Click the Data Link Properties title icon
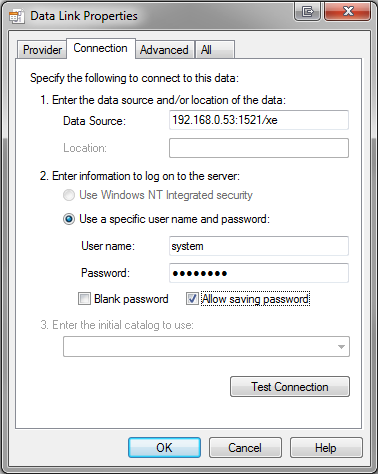Image resolution: width=378 pixels, height=474 pixels. tap(16, 17)
